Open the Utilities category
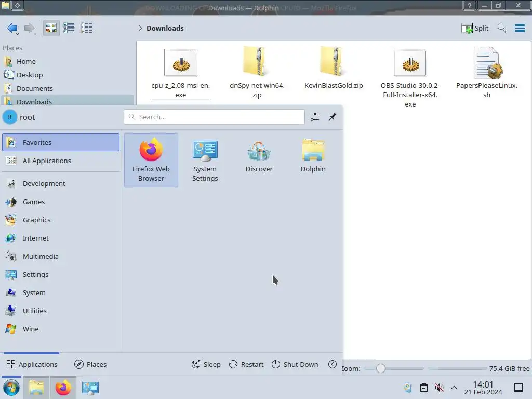This screenshot has width=532, height=399. click(x=61, y=311)
